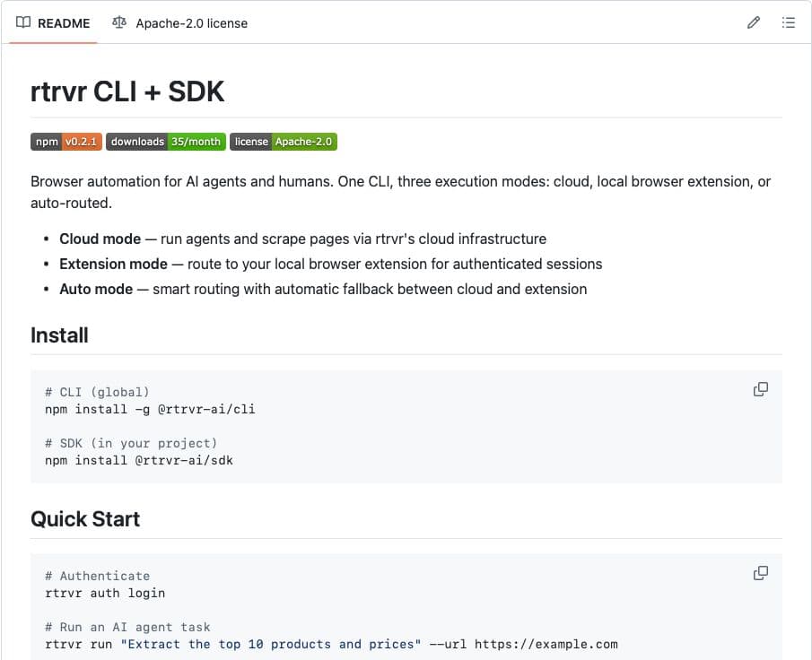The height and width of the screenshot is (660, 812).
Task: Open the npm v0.2.1 badge
Action: pos(66,142)
